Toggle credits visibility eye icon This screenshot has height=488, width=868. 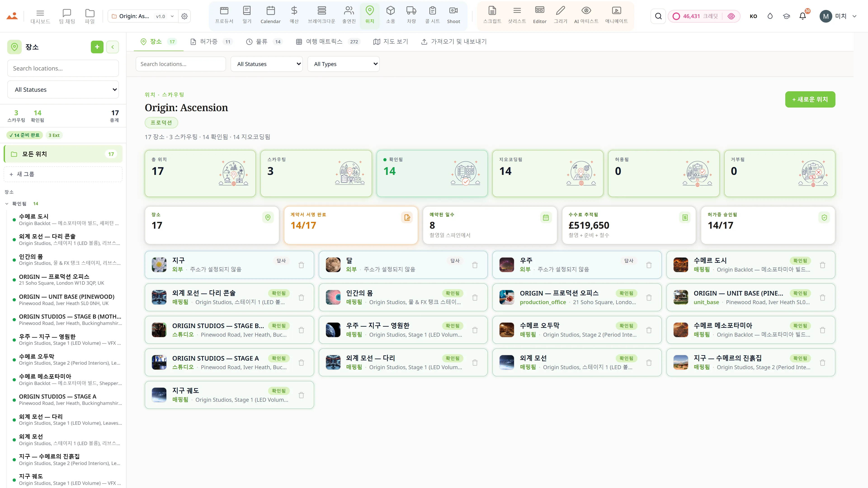[x=731, y=16]
